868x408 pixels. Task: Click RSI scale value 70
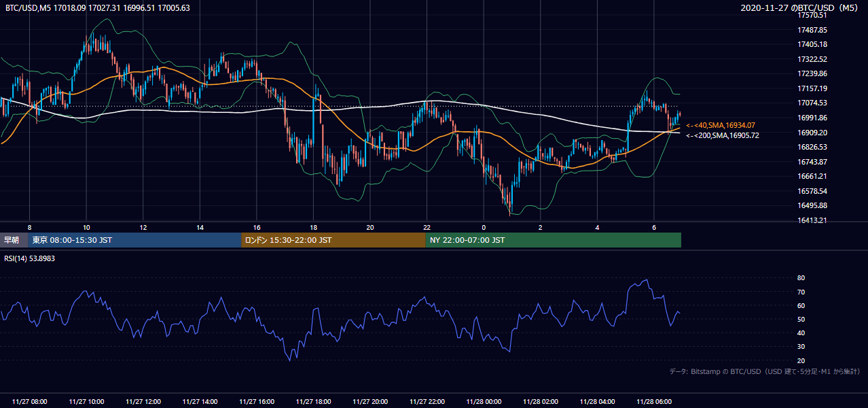click(x=801, y=292)
